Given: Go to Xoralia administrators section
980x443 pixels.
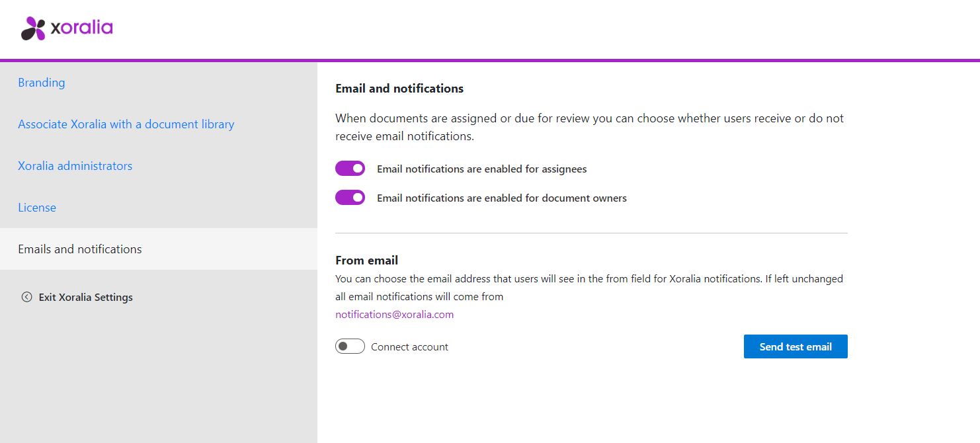Looking at the screenshot, I should 75,166.
